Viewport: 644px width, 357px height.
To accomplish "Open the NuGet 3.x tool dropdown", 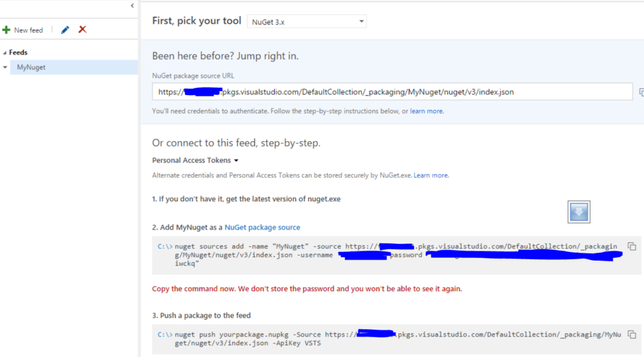I will [307, 21].
